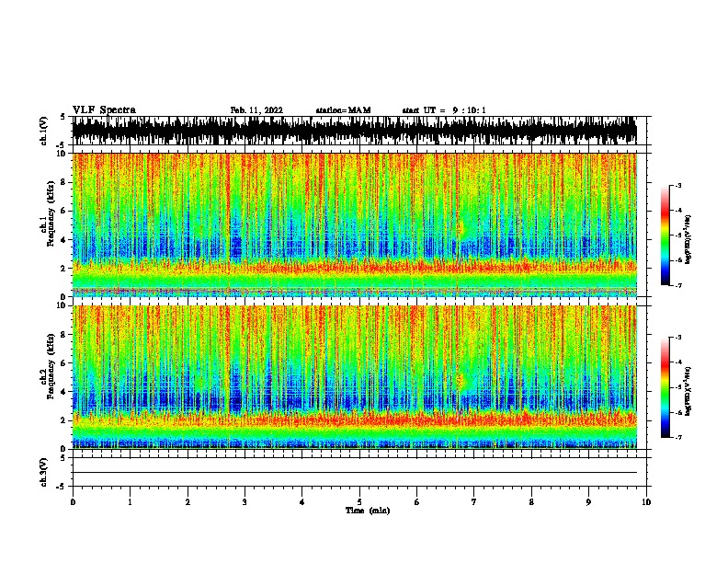Click the "-7" label on ch.1 colorbar
Screen dimensions: 728x563
click(x=678, y=285)
